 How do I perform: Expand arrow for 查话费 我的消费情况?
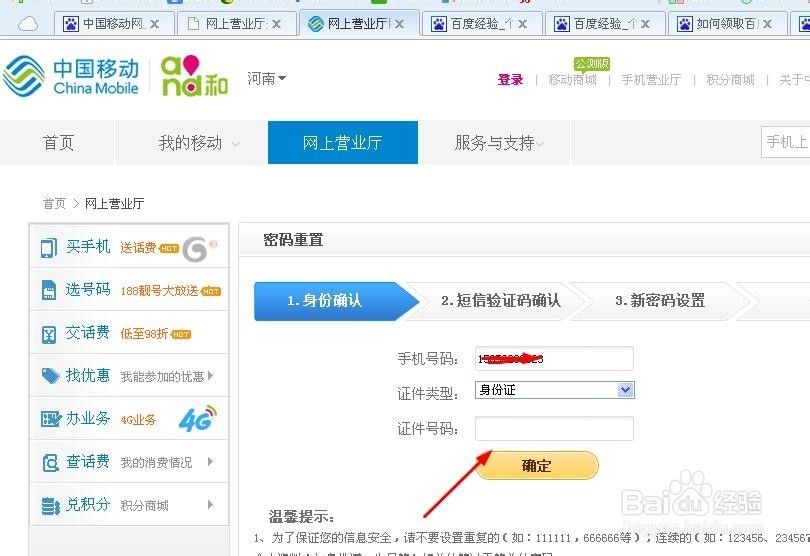point(210,461)
